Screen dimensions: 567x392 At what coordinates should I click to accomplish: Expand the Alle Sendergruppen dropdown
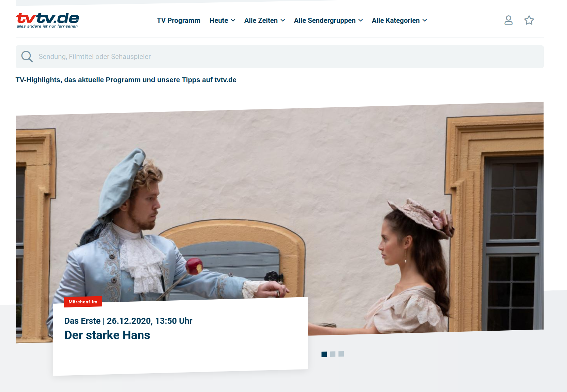coord(328,20)
